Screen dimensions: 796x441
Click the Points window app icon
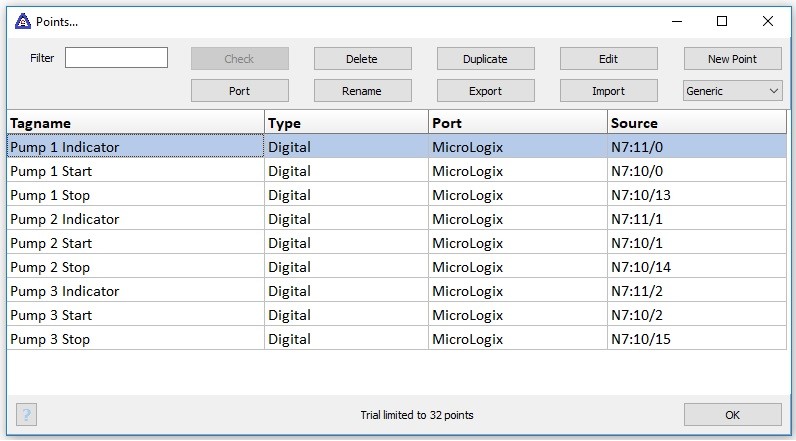point(22,21)
